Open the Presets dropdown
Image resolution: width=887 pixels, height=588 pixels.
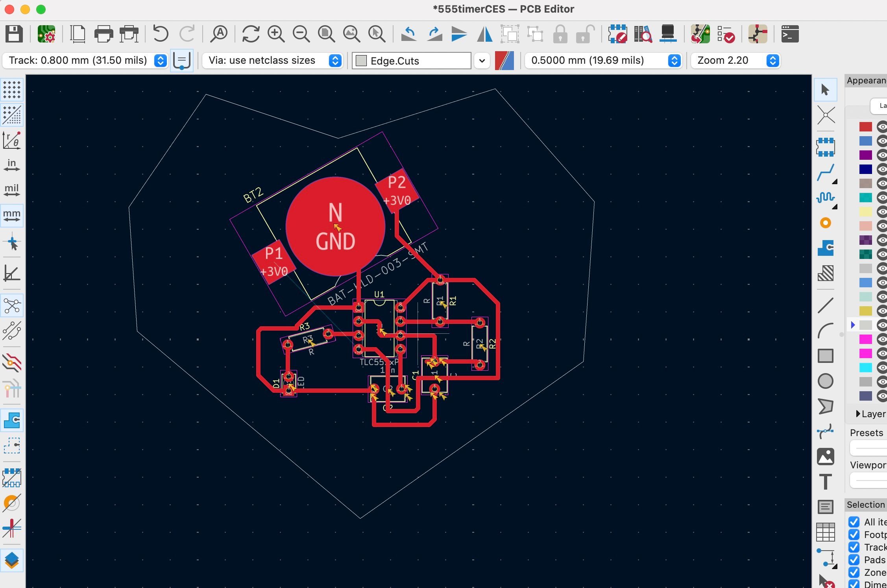(869, 448)
